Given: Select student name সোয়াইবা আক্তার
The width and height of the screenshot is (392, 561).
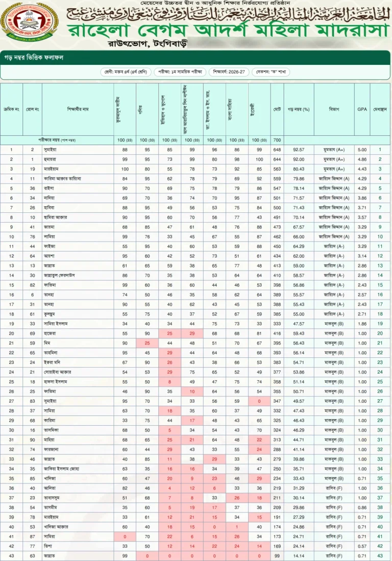Looking at the screenshot, I should (x=58, y=372).
